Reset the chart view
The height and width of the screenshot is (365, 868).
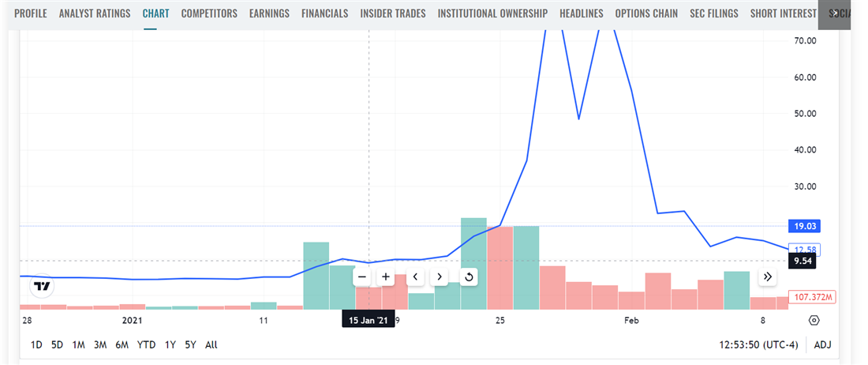[x=469, y=277]
